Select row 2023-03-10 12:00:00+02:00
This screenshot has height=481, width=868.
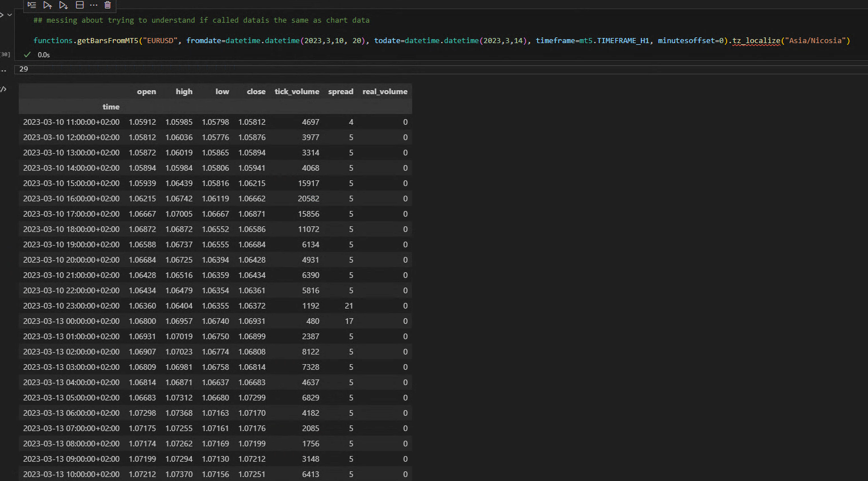(x=215, y=137)
